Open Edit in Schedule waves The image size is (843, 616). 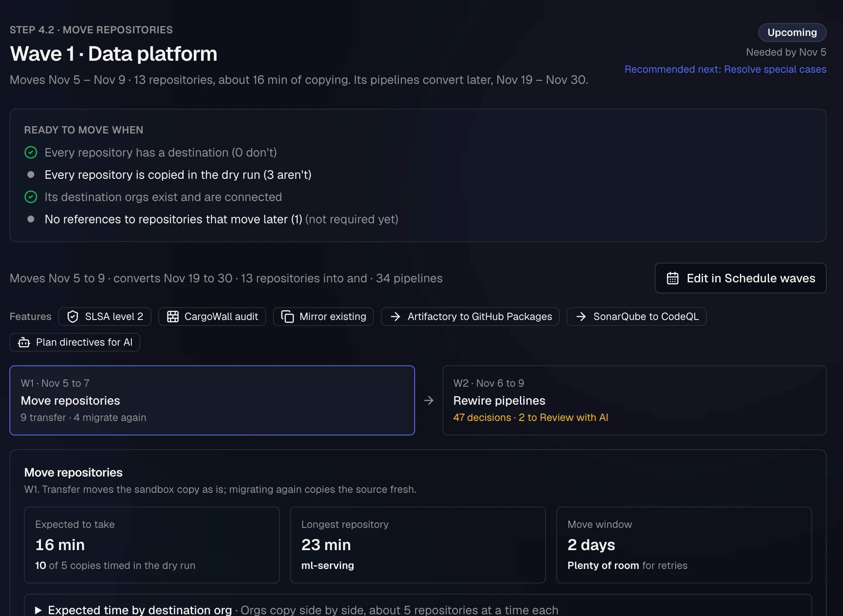click(740, 278)
